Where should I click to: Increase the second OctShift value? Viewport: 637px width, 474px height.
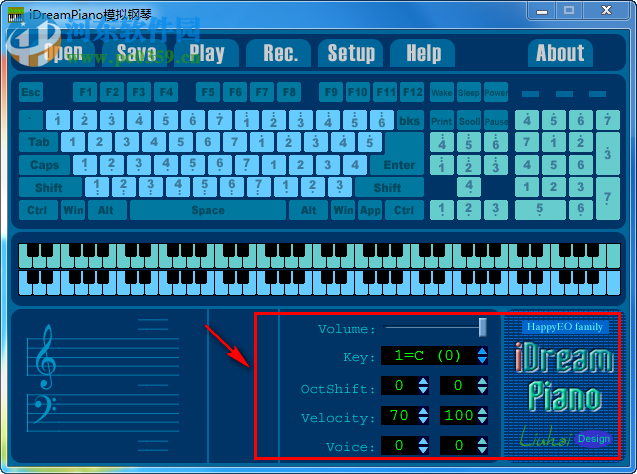[482, 381]
